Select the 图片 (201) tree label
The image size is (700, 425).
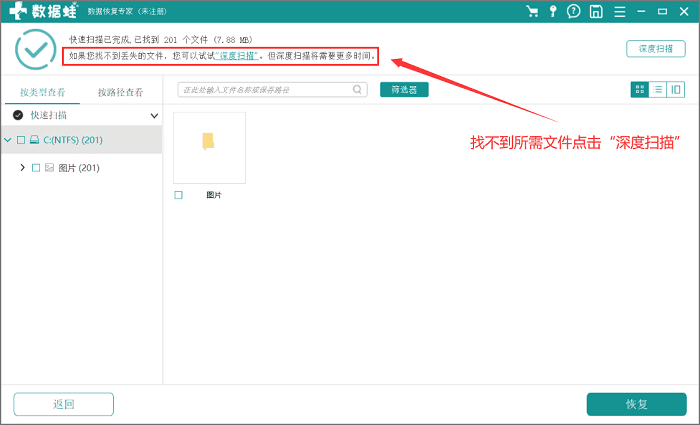pos(79,168)
